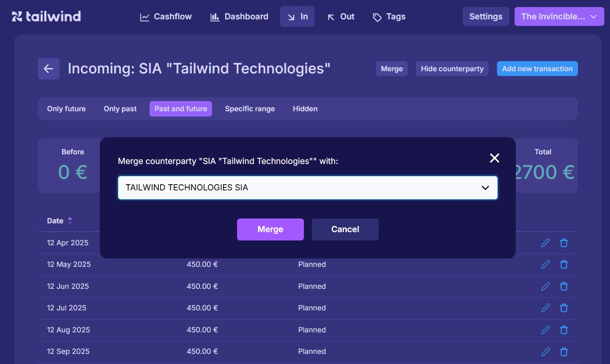This screenshot has width=610, height=364.
Task: Edit the 12 May 2025 transaction
Action: (x=546, y=264)
